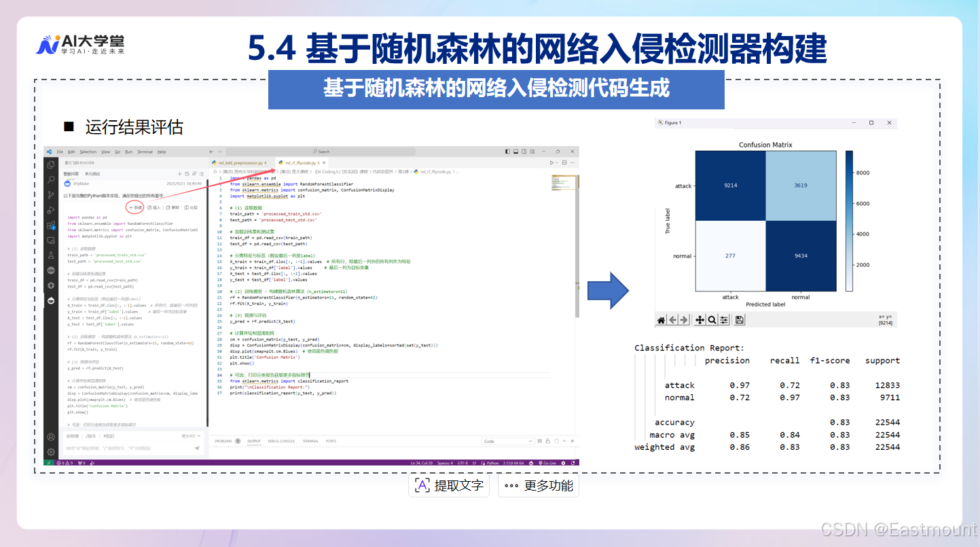
Task: Switch to the DEBUG CONSOLE tab
Action: tap(281, 441)
